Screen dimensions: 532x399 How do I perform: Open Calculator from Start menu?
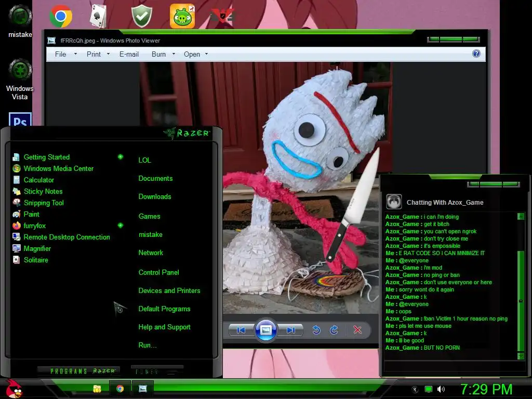(x=38, y=180)
